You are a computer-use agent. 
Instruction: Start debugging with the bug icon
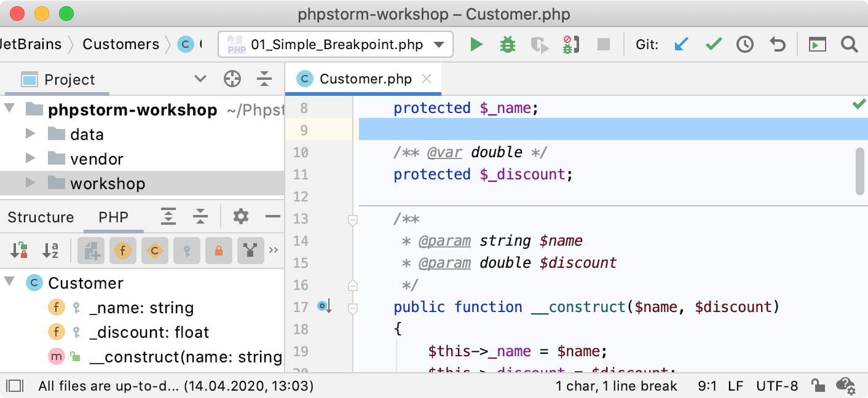pos(507,45)
